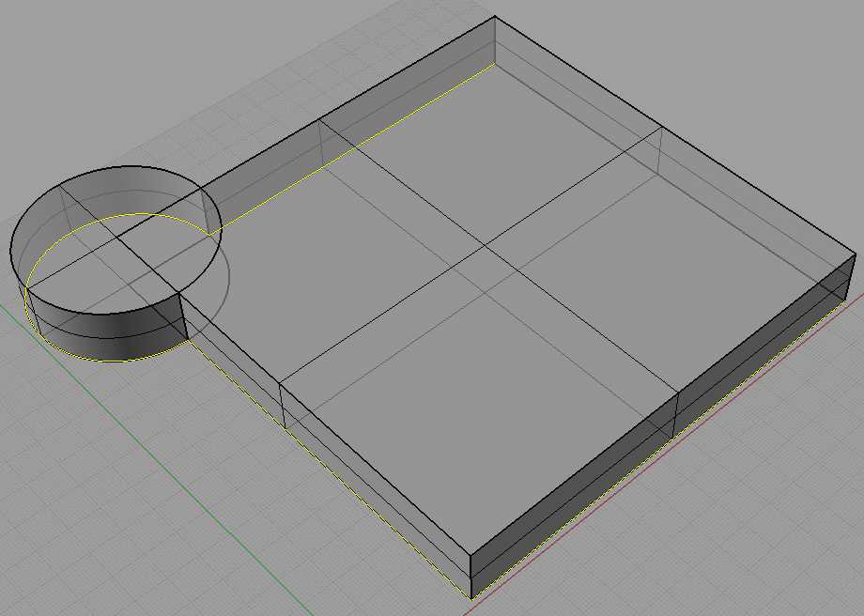Select the box's top back-right edge
The image size is (864, 616).
click(x=676, y=134)
